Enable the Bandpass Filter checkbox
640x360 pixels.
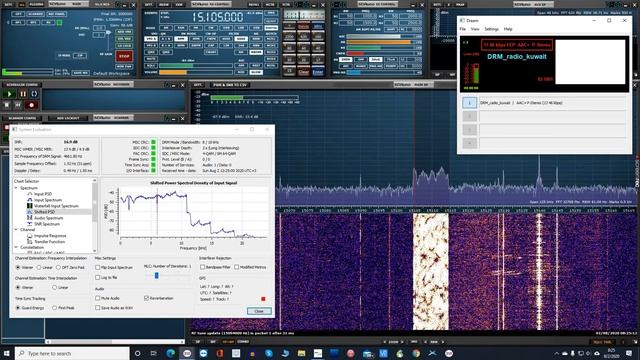point(202,267)
